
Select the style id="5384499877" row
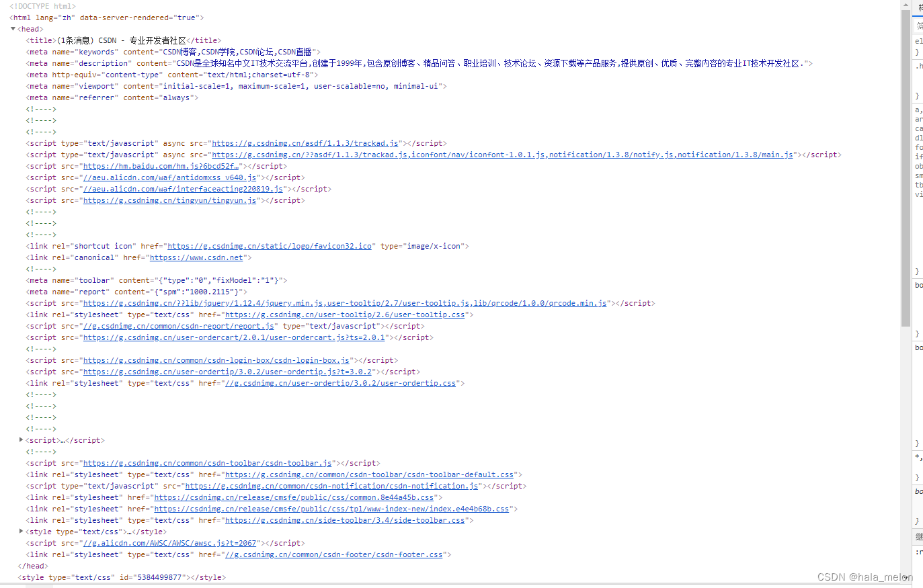click(122, 577)
